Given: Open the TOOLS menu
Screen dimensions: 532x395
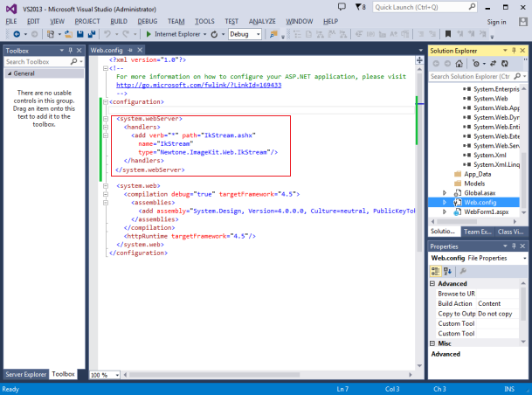Looking at the screenshot, I should pyautogui.click(x=204, y=21).
